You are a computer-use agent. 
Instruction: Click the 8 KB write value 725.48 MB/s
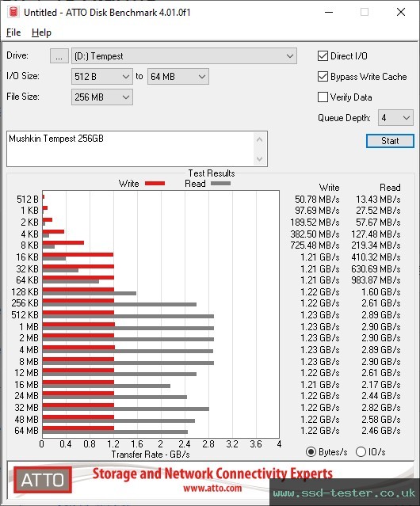[315, 245]
